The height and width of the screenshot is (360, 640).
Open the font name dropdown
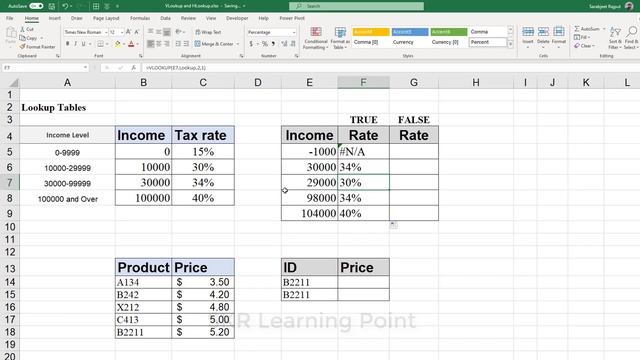(106, 32)
